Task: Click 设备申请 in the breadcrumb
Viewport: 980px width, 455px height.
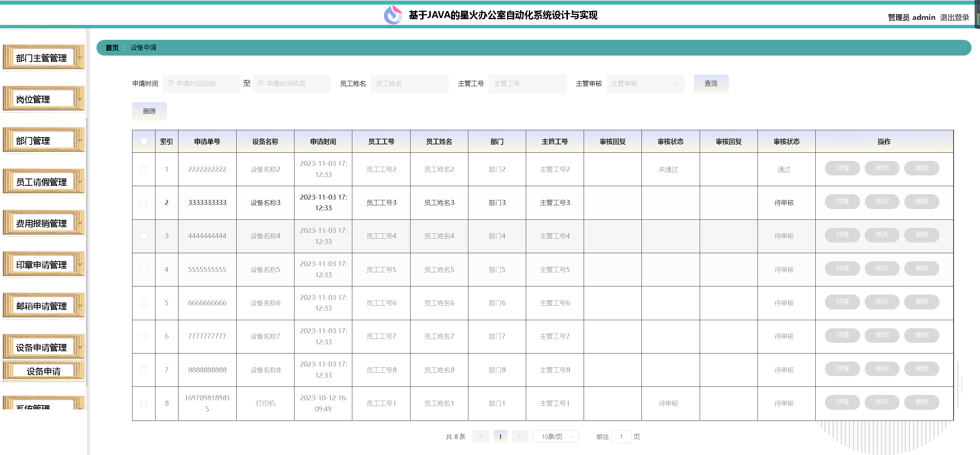Action: (x=144, y=48)
